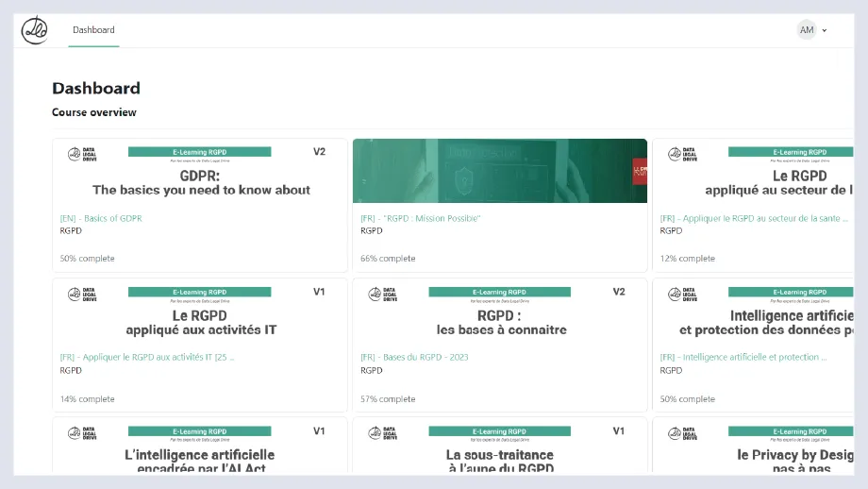This screenshot has height=489, width=868.
Task: Open [FR] - Appliquer le RGPD aux activités IT link
Action: (146, 357)
